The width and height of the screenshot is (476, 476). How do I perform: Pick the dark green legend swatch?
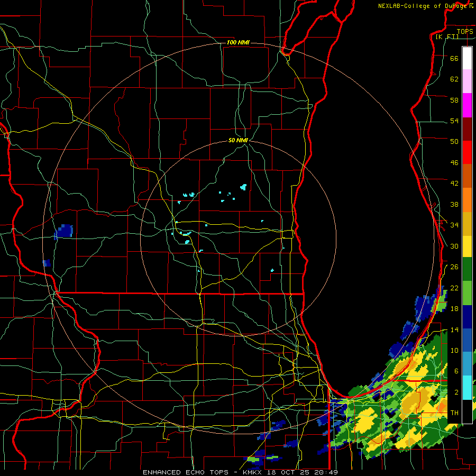point(467,269)
